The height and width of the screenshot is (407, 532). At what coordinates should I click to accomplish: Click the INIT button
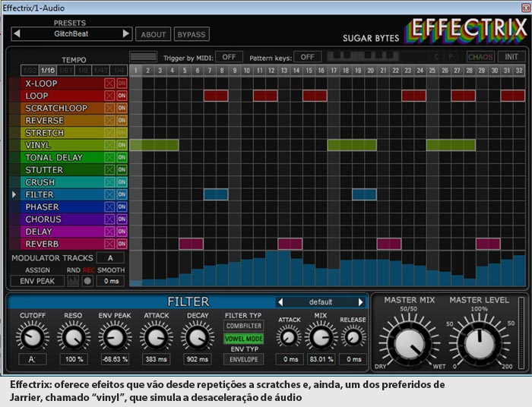click(x=511, y=57)
